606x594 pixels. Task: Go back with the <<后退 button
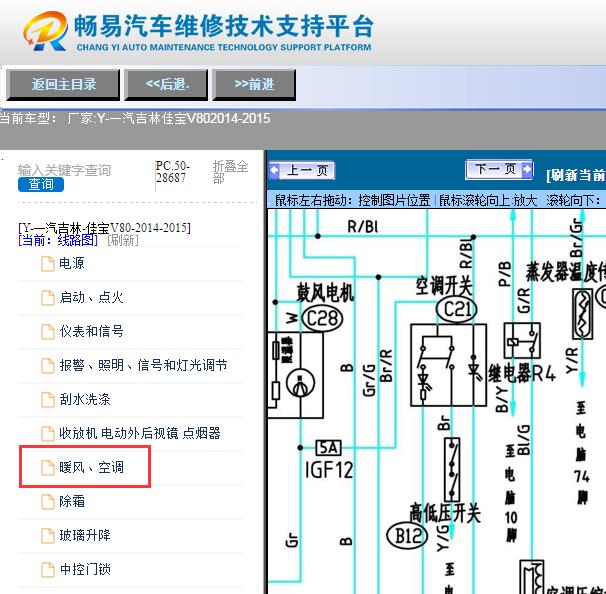pos(166,85)
